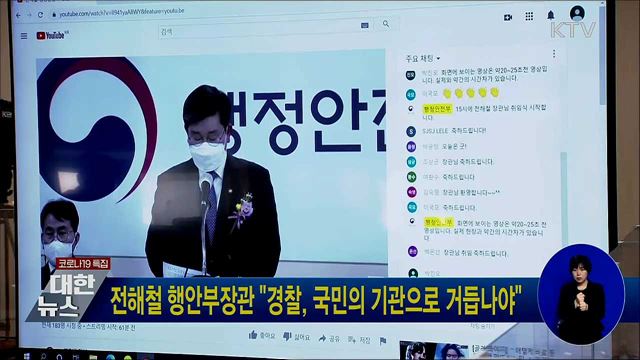This screenshot has width=640, height=360.
Task: Click the '오늘은 굿!' chat message
Action: pyautogui.click(x=454, y=146)
